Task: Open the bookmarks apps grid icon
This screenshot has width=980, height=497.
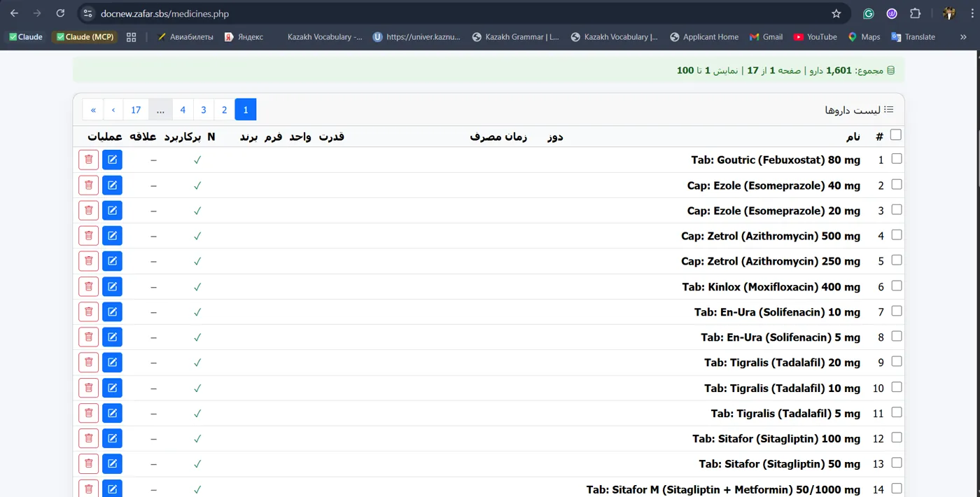Action: click(131, 37)
